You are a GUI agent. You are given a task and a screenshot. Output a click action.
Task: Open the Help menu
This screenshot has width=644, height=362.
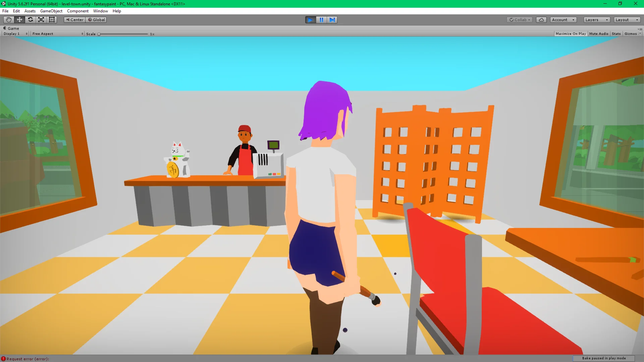(117, 11)
